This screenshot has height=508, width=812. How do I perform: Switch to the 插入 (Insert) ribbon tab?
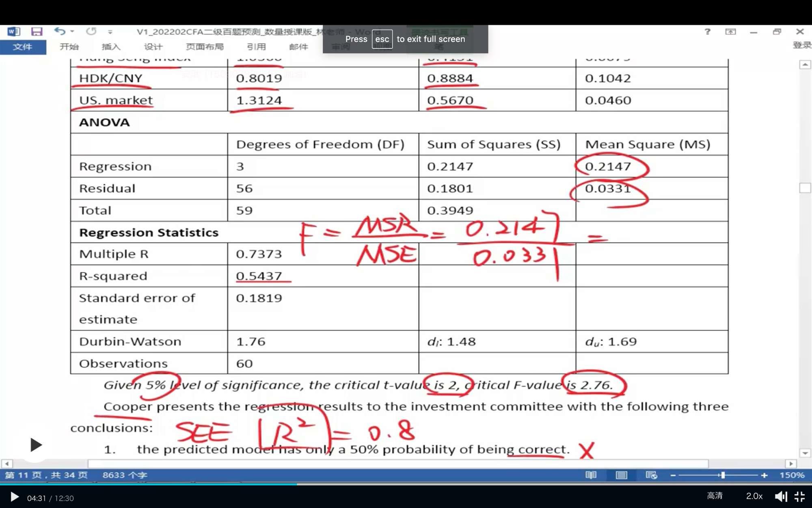pyautogui.click(x=111, y=47)
